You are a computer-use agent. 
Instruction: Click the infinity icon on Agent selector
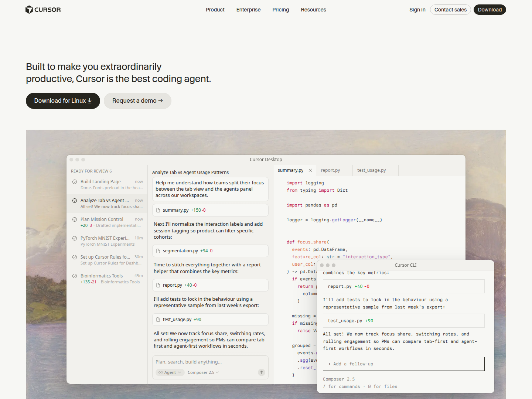point(161,372)
